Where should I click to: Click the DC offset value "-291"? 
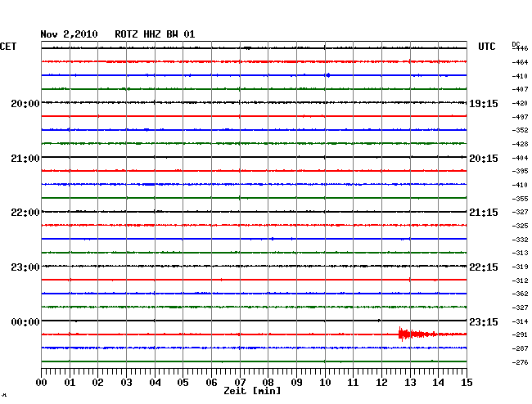point(520,334)
